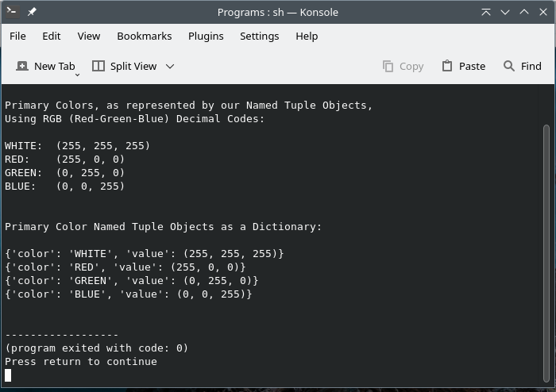This screenshot has height=392, width=556.
Task: Click the Split View label
Action: [x=133, y=66]
